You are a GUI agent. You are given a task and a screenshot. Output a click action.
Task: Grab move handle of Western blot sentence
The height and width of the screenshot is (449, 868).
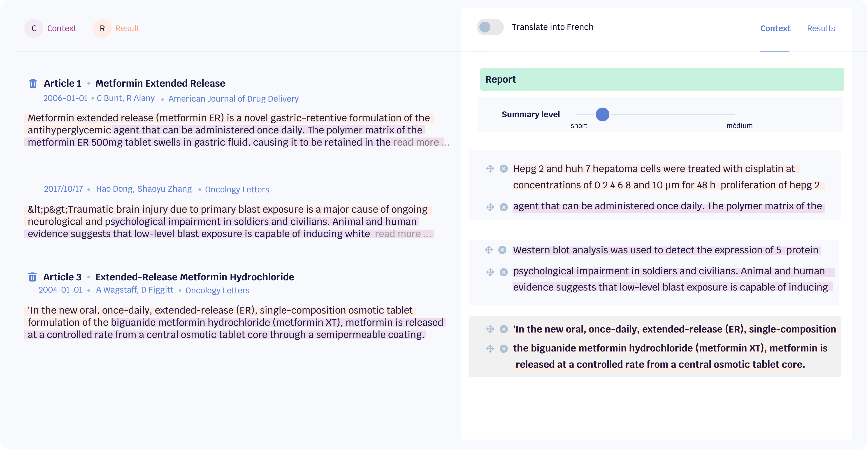[489, 250]
